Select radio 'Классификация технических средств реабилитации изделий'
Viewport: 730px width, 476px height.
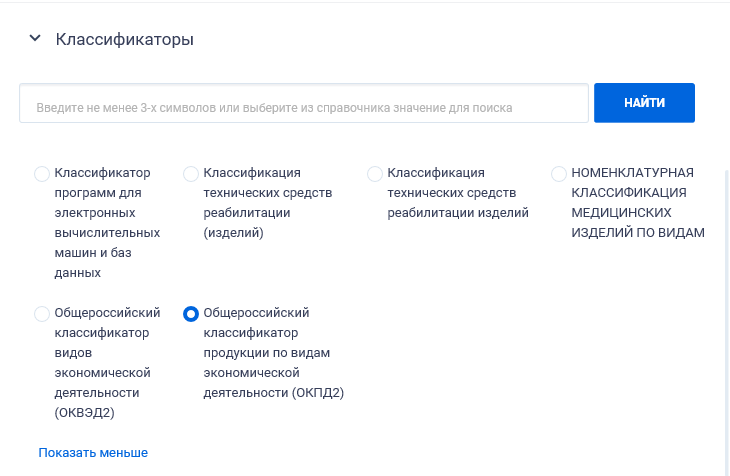coord(375,174)
